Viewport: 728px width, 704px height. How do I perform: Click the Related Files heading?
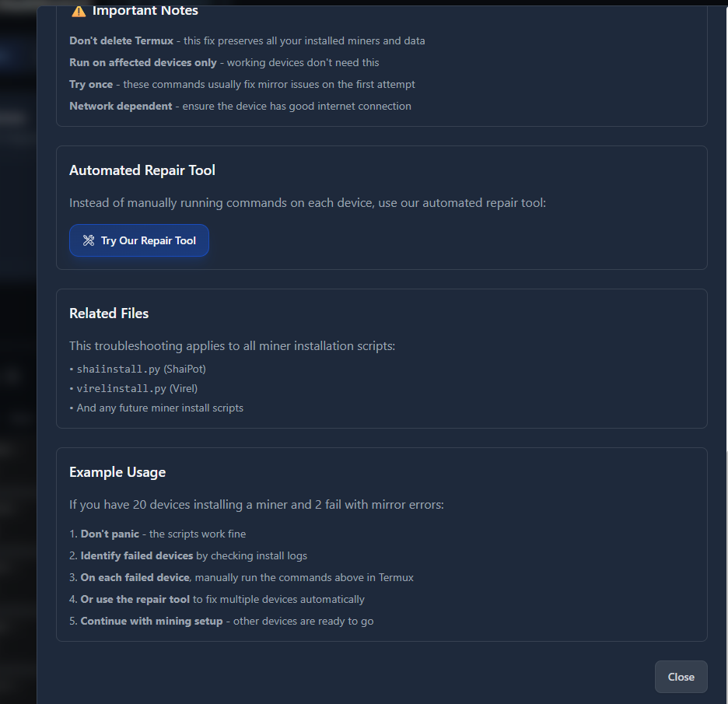point(109,313)
